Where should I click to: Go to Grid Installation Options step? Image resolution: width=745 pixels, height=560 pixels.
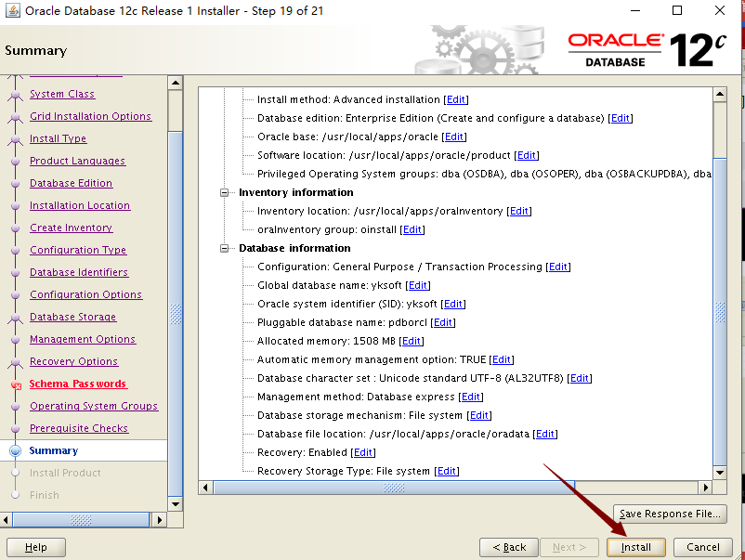(x=90, y=116)
